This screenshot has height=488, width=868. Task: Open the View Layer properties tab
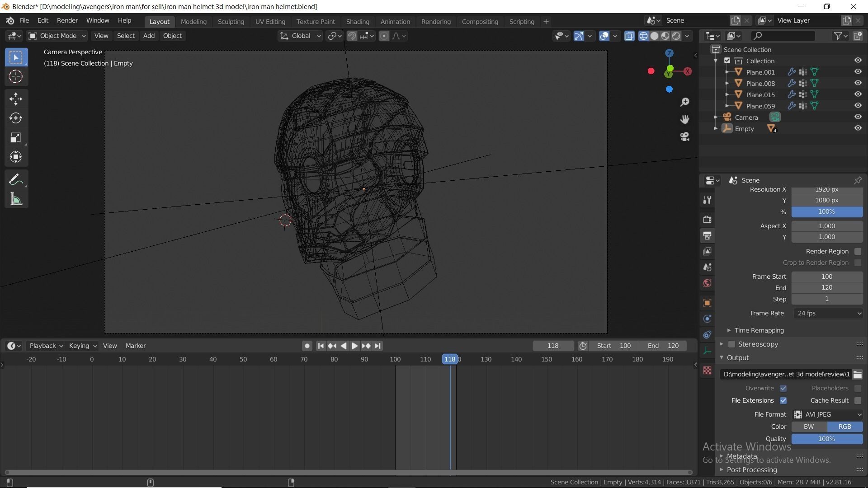click(708, 251)
